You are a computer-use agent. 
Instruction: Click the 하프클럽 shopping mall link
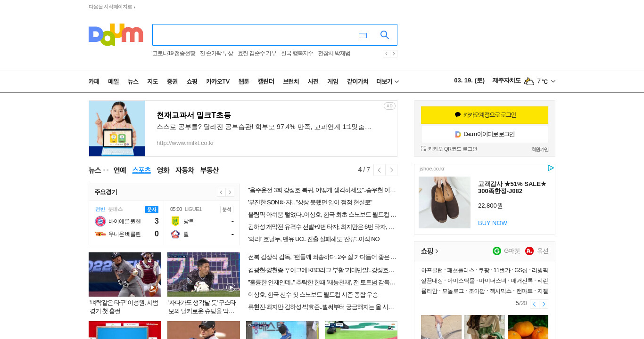click(x=432, y=270)
